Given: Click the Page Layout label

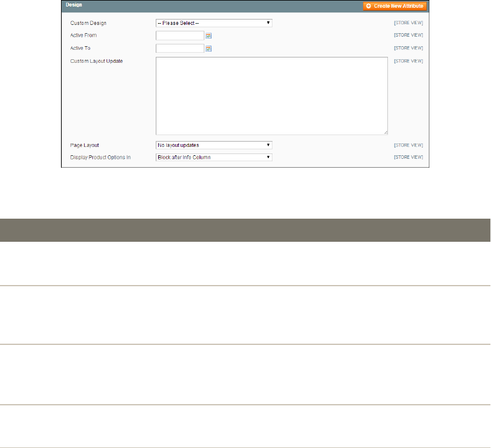Looking at the screenshot, I should pyautogui.click(x=85, y=145).
